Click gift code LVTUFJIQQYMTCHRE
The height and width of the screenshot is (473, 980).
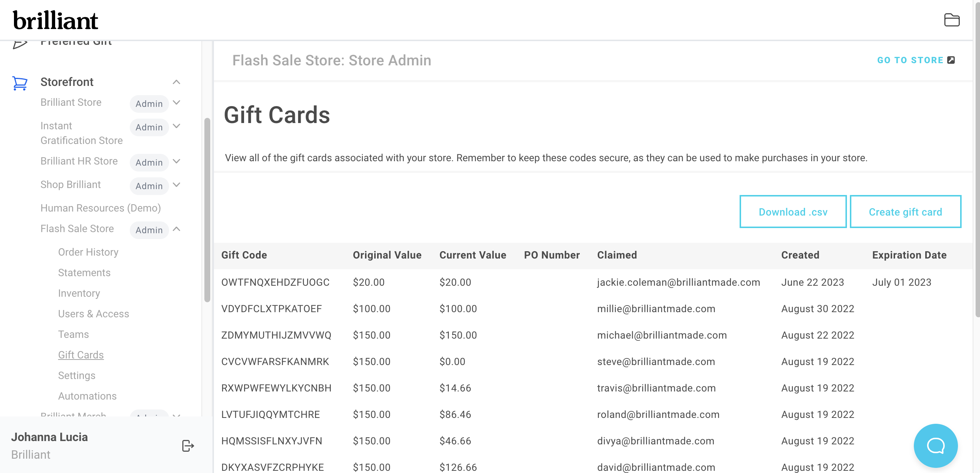(x=270, y=414)
